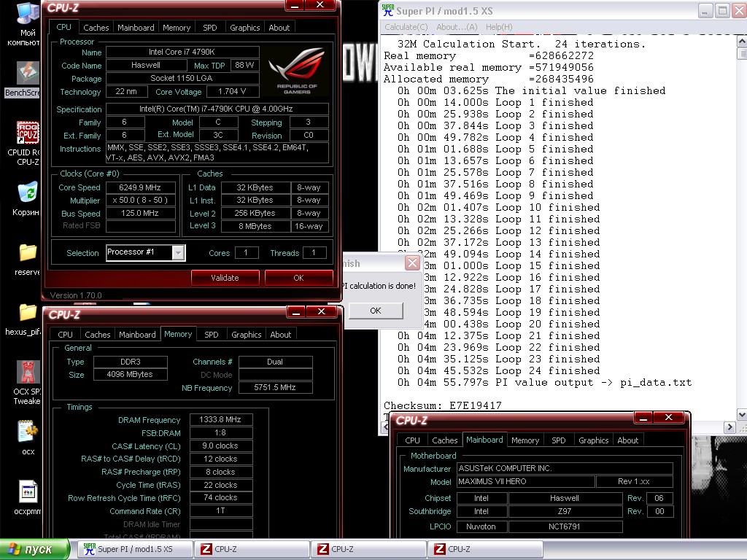Open Graphics tab in the CPU-Z processor window

245,28
